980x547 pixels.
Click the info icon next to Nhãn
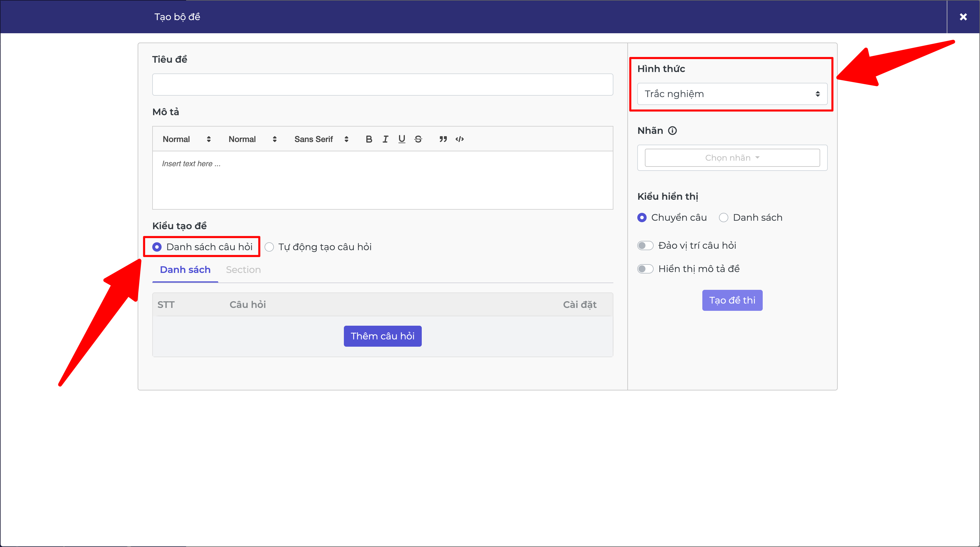click(x=673, y=131)
